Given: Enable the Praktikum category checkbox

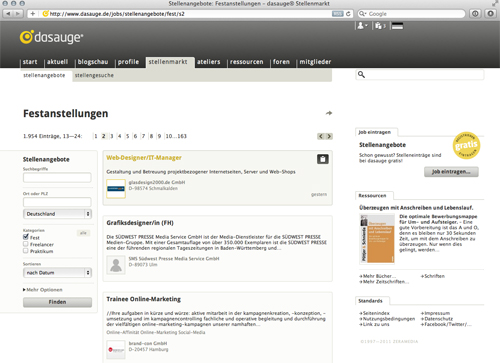Looking at the screenshot, I should click(x=26, y=251).
